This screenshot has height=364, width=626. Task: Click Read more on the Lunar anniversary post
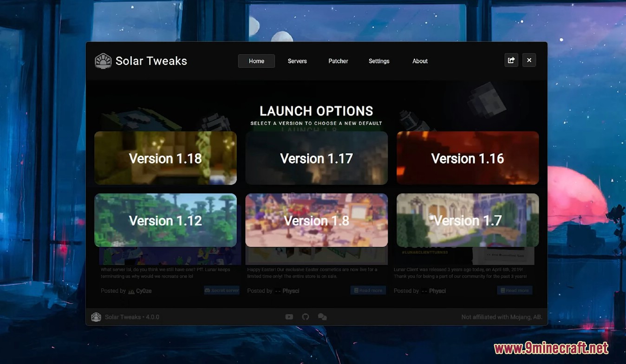point(515,290)
